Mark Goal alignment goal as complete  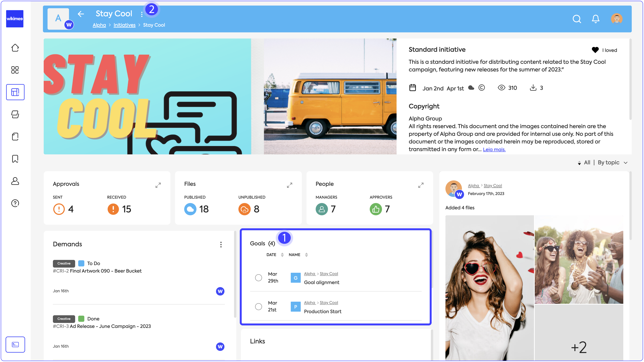259,278
